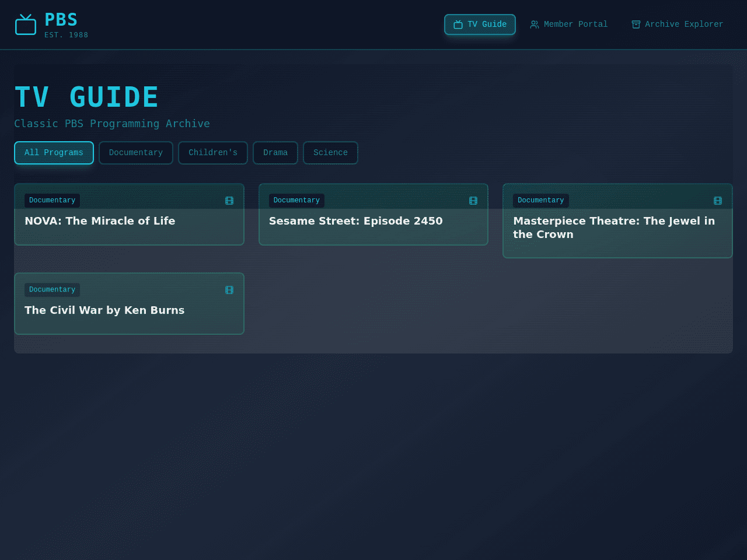The image size is (747, 560).
Task: Switch to the Archive Explorer tab
Action: [677, 24]
